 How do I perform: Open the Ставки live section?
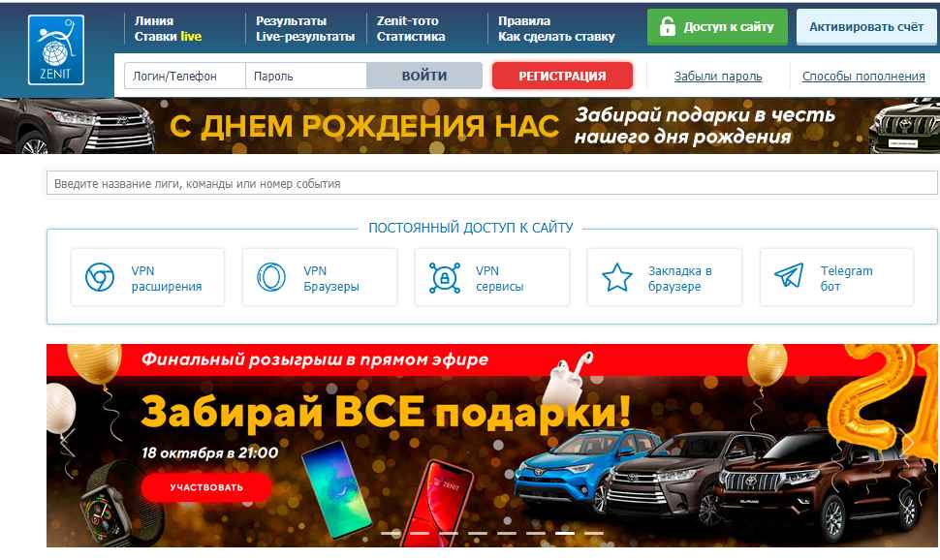[x=168, y=37]
